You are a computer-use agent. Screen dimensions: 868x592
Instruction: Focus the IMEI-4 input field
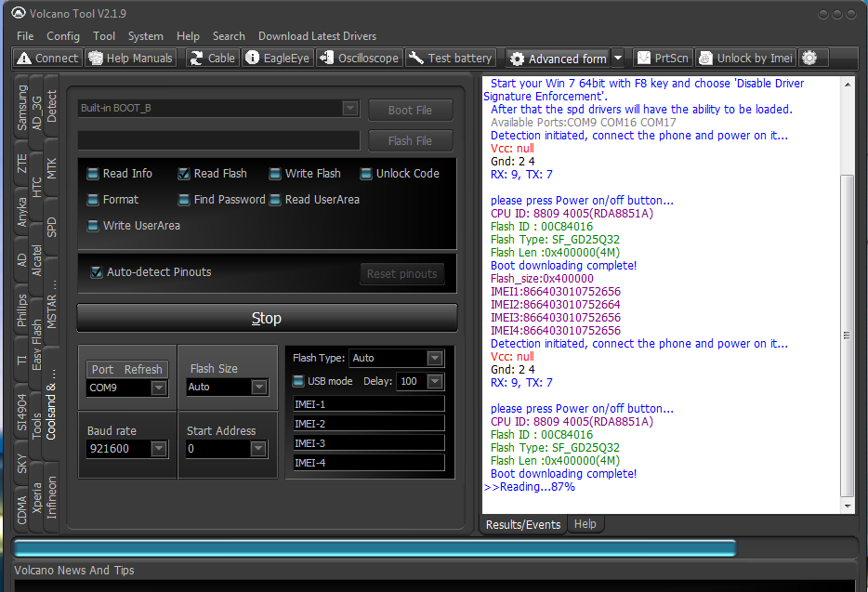tap(369, 463)
